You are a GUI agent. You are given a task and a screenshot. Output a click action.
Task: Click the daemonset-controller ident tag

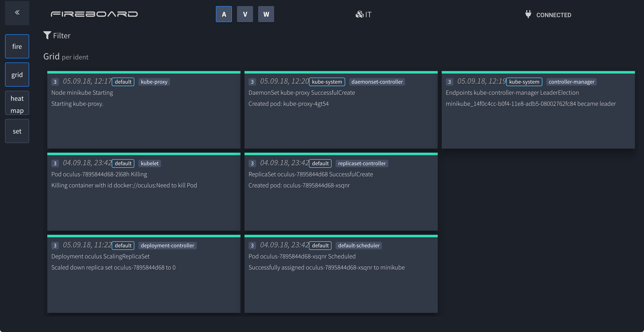coord(377,82)
